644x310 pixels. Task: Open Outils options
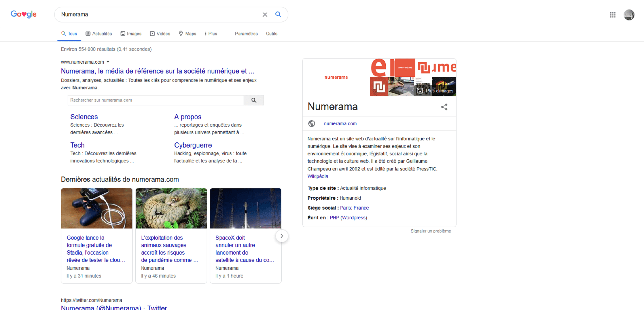272,34
